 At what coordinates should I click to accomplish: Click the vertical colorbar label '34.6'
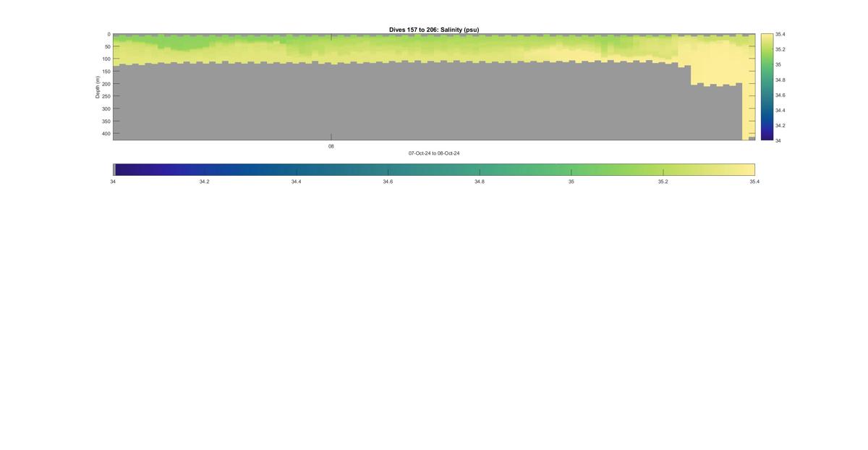780,95
